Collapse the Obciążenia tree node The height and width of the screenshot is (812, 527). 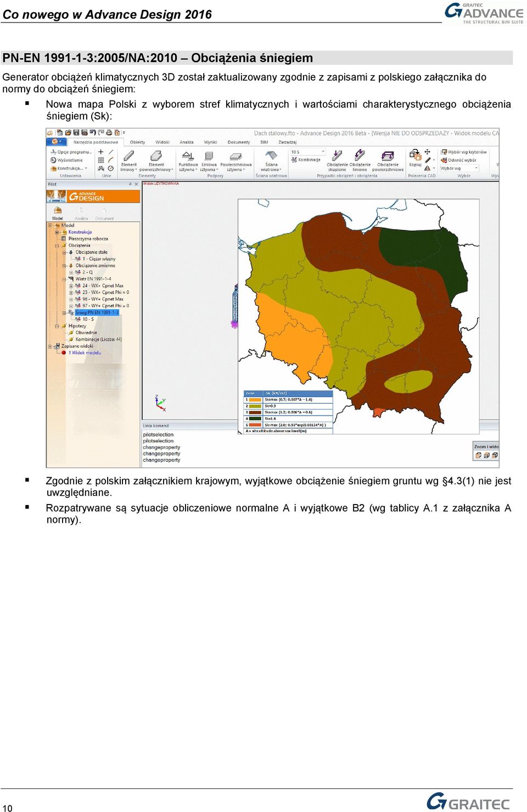[x=57, y=245]
